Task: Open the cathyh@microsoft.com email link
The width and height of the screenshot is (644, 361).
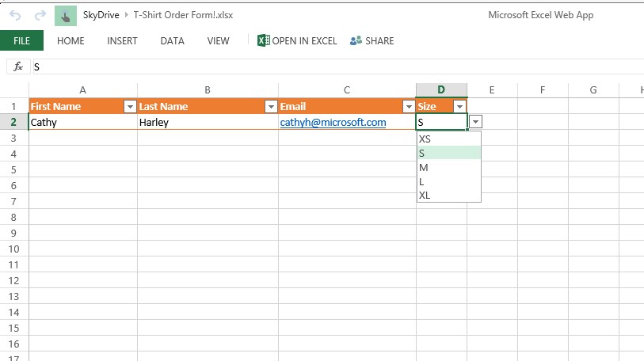Action: point(333,123)
